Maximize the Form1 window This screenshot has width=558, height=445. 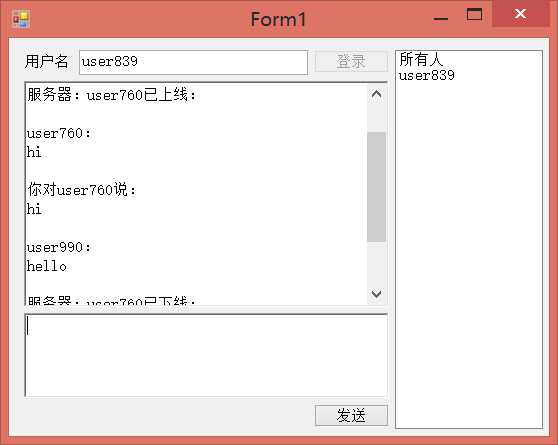(x=474, y=15)
